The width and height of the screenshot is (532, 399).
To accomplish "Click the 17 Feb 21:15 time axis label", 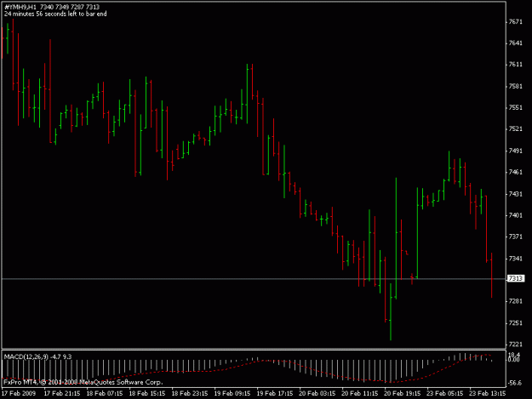I will pos(62,393).
